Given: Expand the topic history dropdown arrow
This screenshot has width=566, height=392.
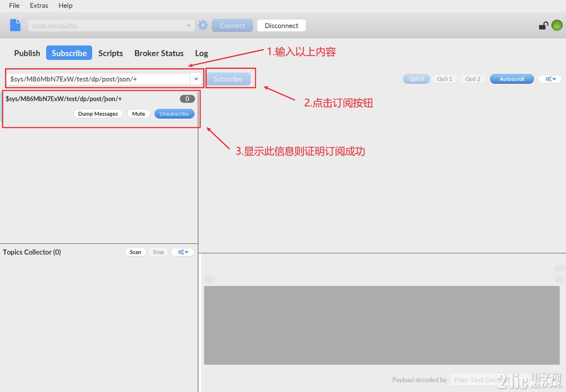Looking at the screenshot, I should [196, 79].
